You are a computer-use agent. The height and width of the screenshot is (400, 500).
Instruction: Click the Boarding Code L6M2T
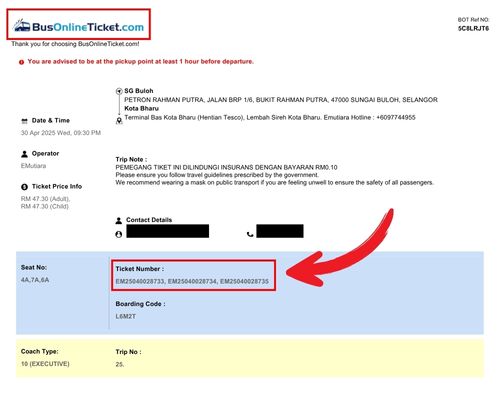pyautogui.click(x=126, y=316)
